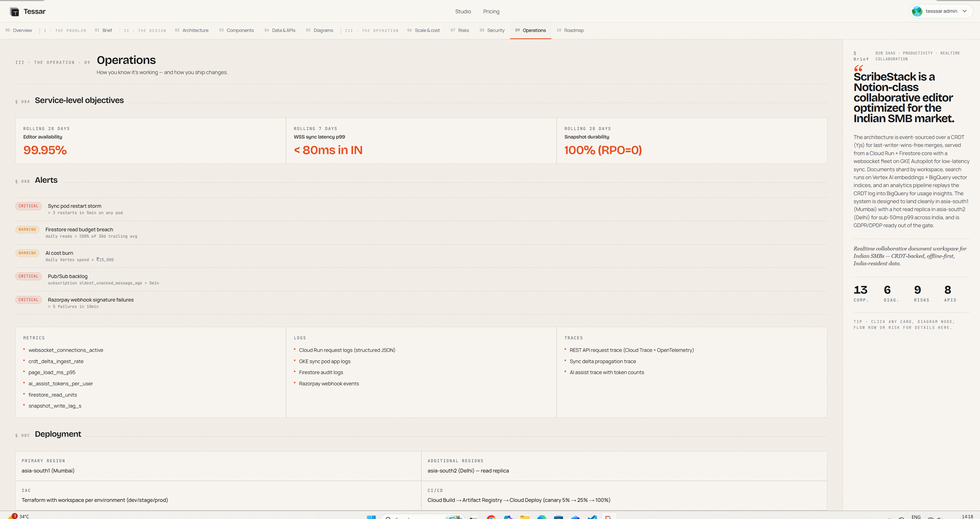The height and width of the screenshot is (519, 980).
Task: Click the crdt_delta_ingest_rate metric
Action: click(x=56, y=361)
